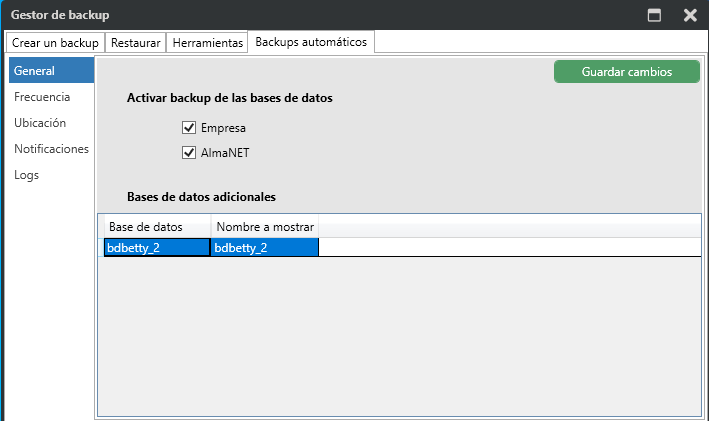Maximize the Gestor de backup window
The height and width of the screenshot is (421, 709).
[x=655, y=15]
